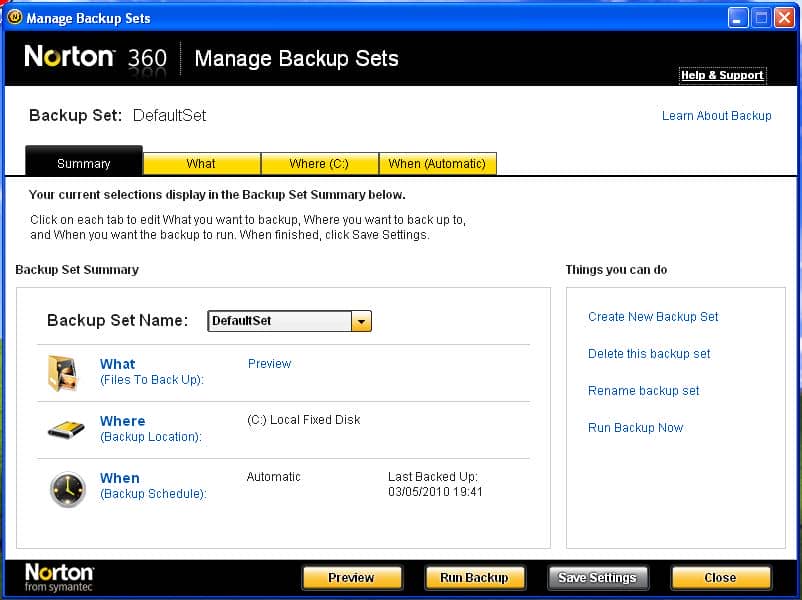Click the yellow Close button
Viewport: 802px width, 600px height.
[721, 577]
